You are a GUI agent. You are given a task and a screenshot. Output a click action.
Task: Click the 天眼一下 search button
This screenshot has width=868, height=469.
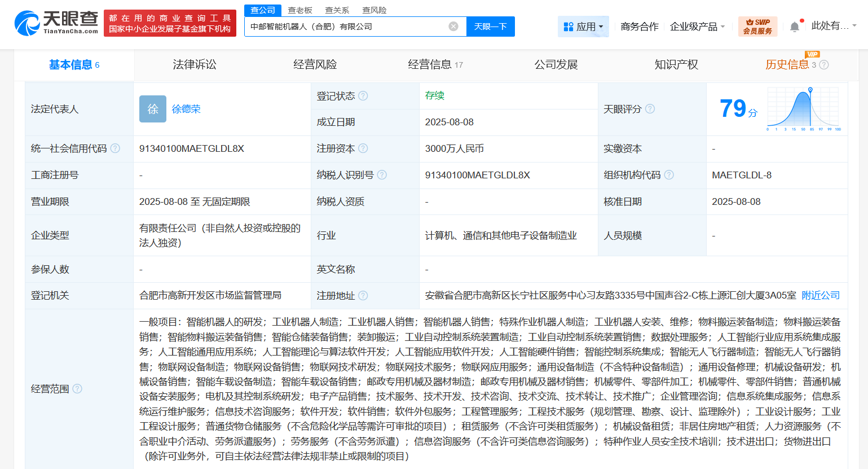pyautogui.click(x=490, y=26)
